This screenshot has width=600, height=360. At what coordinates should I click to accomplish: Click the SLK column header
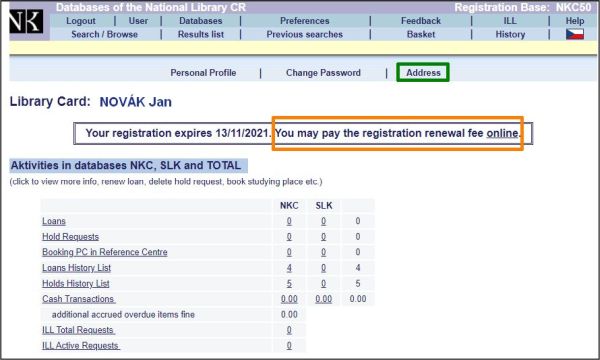(x=324, y=205)
